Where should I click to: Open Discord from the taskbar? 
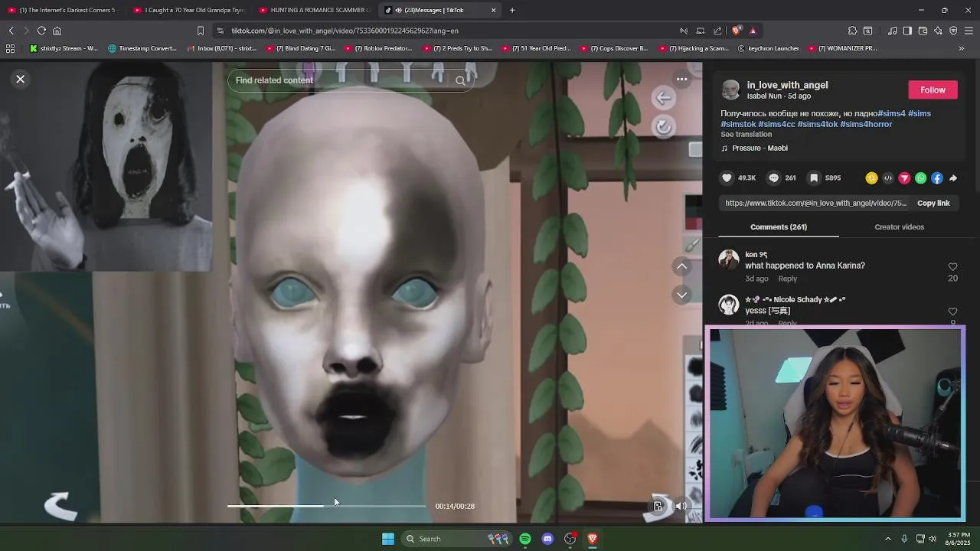pos(547,539)
